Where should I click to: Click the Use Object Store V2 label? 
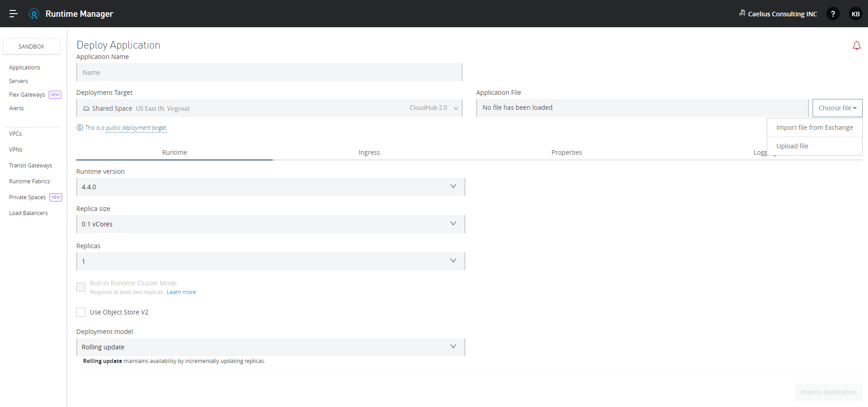tap(119, 312)
